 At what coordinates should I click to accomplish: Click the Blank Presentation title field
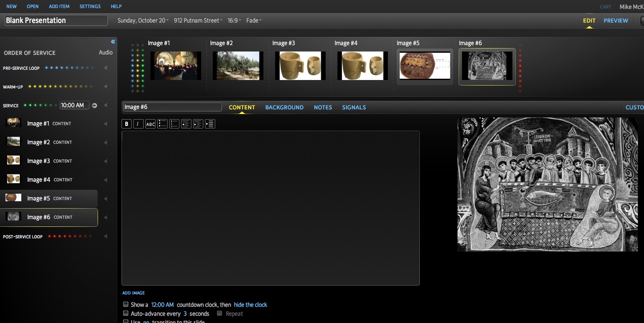(x=56, y=20)
